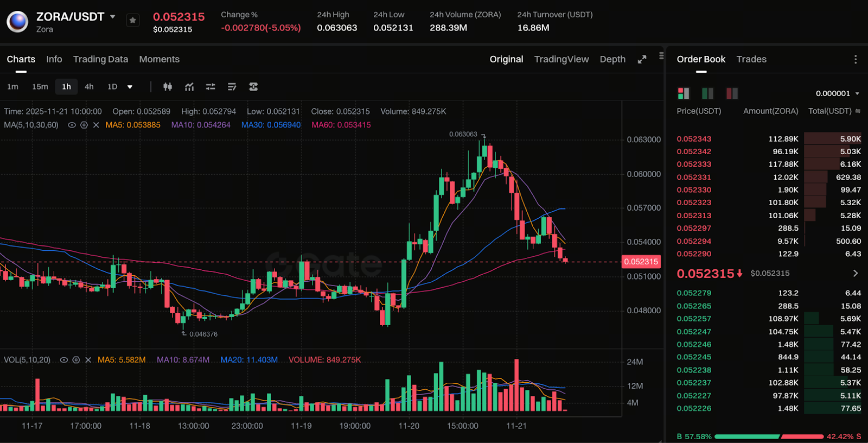Click the right arrow beside 0.052315 last price
The height and width of the screenshot is (443, 868).
tap(856, 273)
